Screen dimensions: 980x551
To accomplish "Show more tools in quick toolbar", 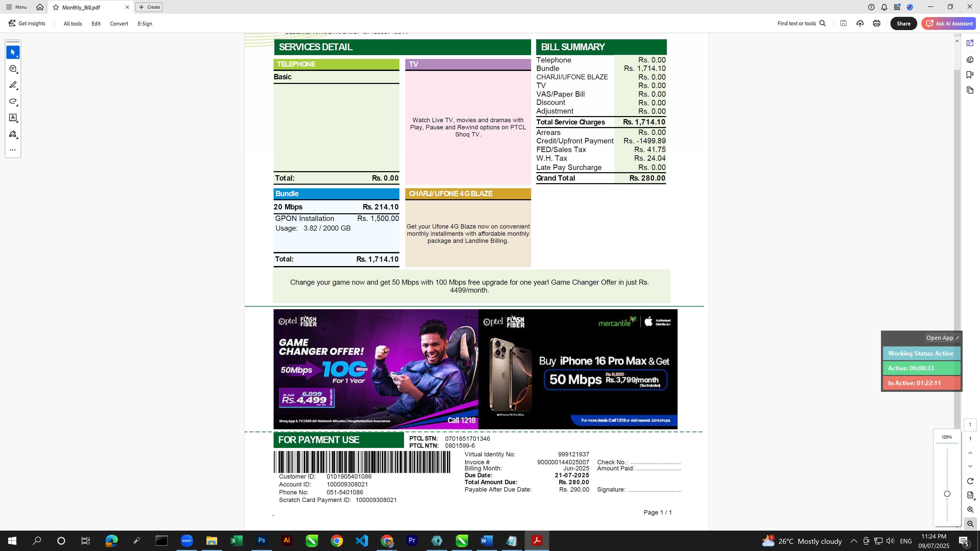I will 13,150.
